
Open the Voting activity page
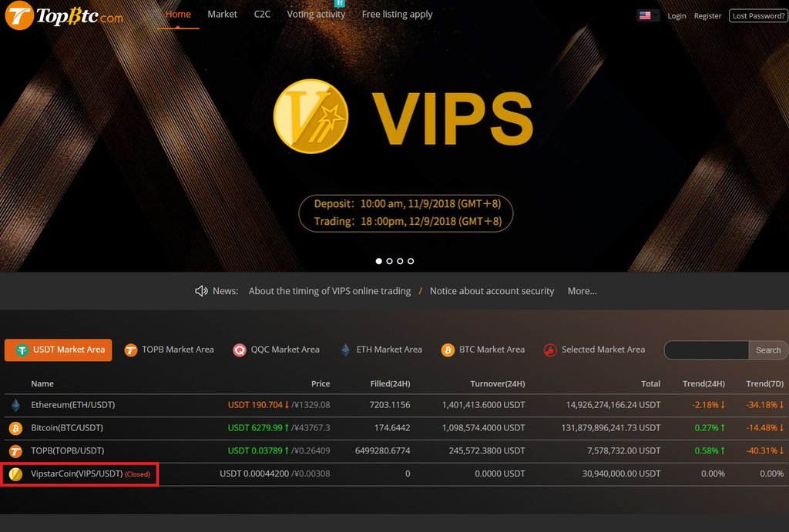coord(316,14)
